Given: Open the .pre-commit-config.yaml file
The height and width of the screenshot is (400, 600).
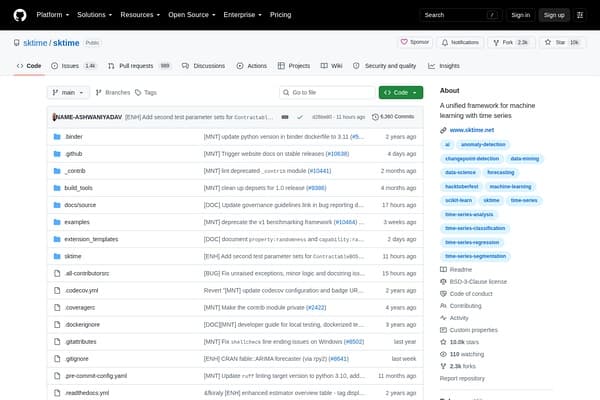Looking at the screenshot, I should tap(96, 376).
